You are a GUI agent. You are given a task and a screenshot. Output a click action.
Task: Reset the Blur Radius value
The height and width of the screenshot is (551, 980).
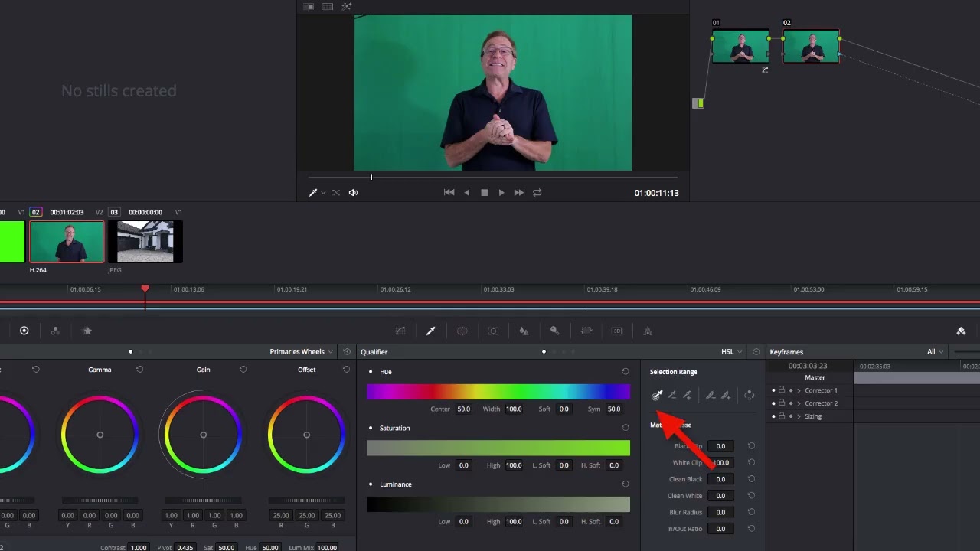[751, 512]
